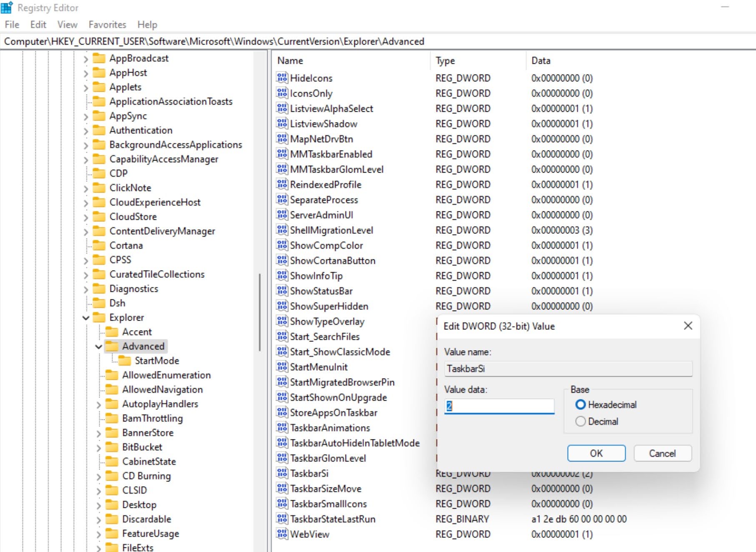Click the StartMigratedBrowserPin value name
The image size is (756, 552).
(x=342, y=382)
